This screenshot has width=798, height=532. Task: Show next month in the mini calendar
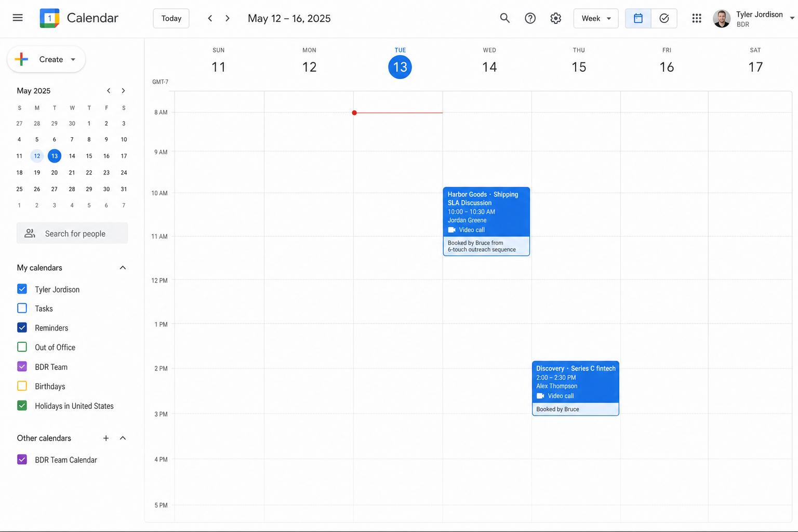123,90
